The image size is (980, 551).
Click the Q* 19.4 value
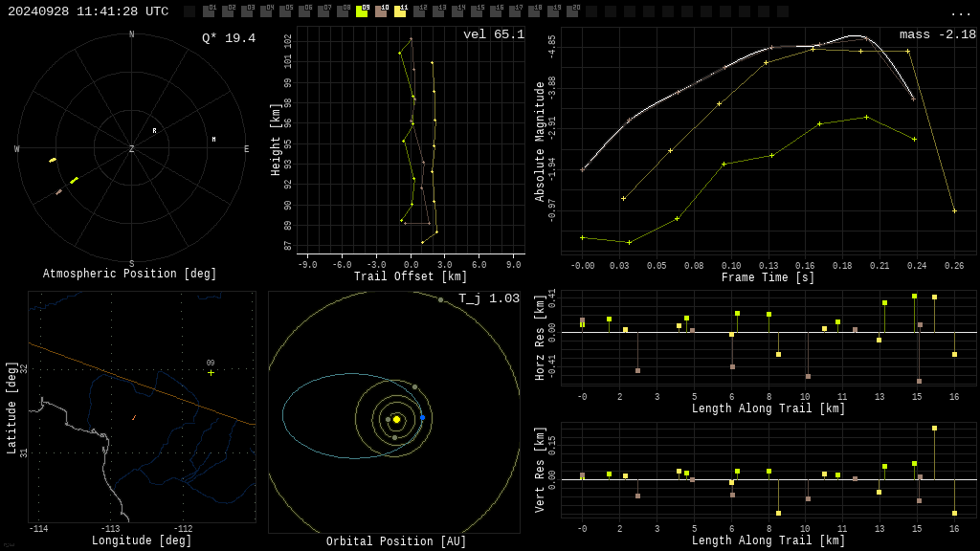[229, 38]
